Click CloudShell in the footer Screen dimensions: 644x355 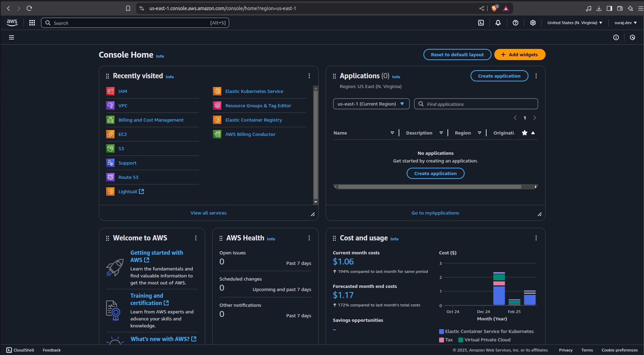pyautogui.click(x=20, y=350)
